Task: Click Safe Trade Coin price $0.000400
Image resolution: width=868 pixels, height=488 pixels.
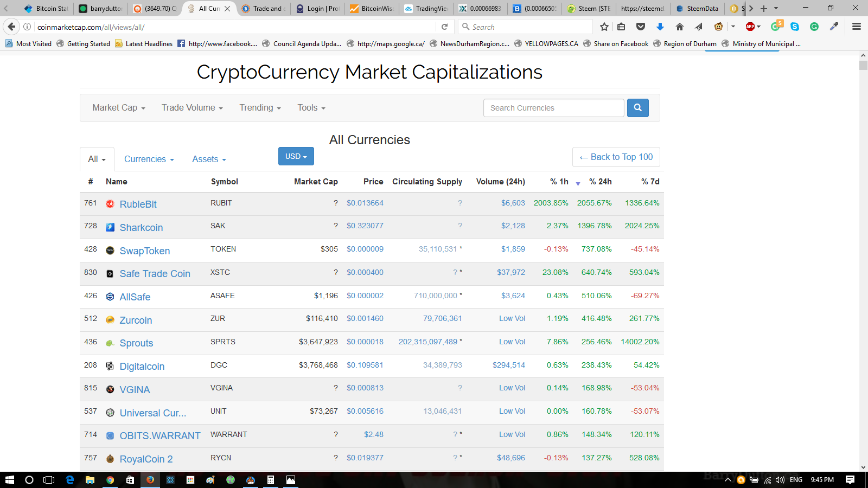Action: (365, 272)
